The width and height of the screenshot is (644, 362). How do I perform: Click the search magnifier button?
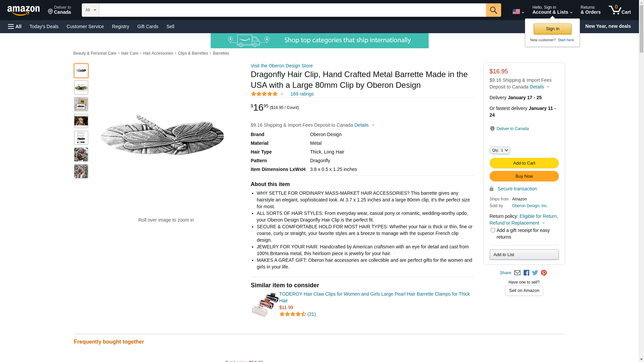(493, 10)
